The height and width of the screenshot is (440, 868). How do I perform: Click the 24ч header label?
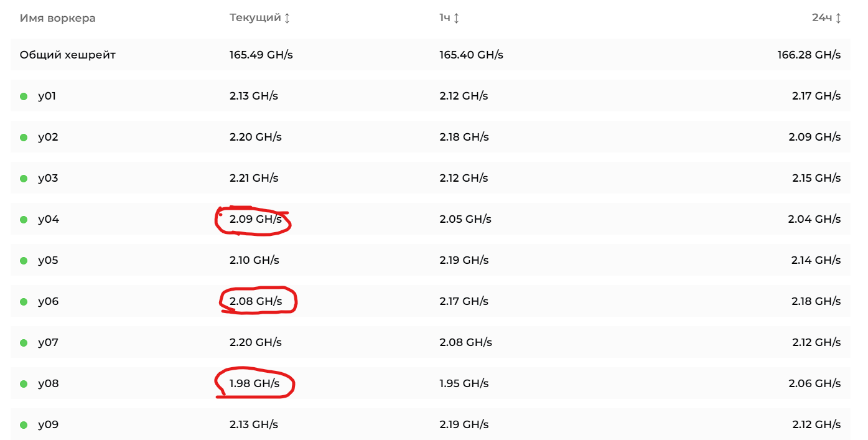822,17
